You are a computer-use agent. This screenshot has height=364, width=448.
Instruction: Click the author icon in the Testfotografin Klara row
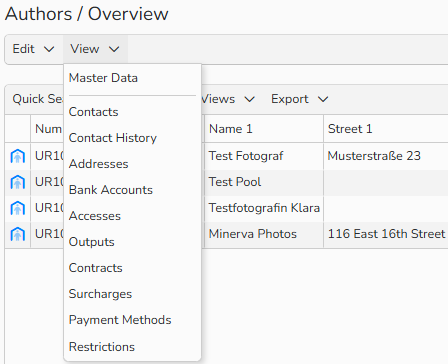click(18, 208)
